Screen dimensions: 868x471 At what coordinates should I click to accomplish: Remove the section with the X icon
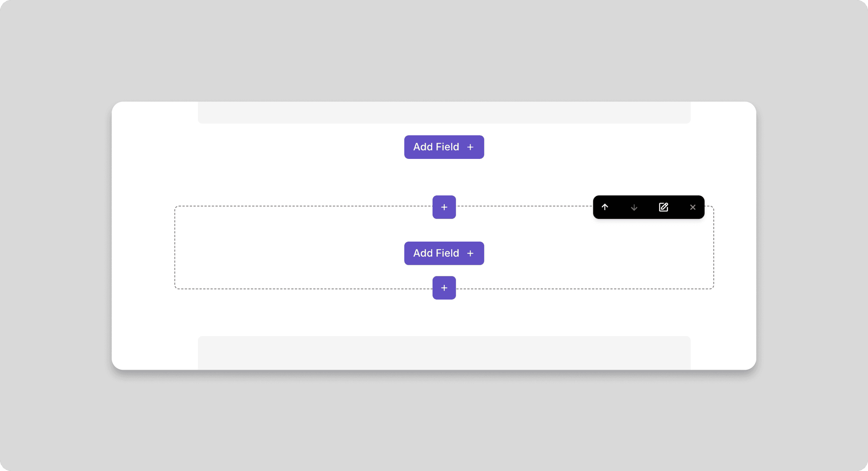(x=693, y=207)
